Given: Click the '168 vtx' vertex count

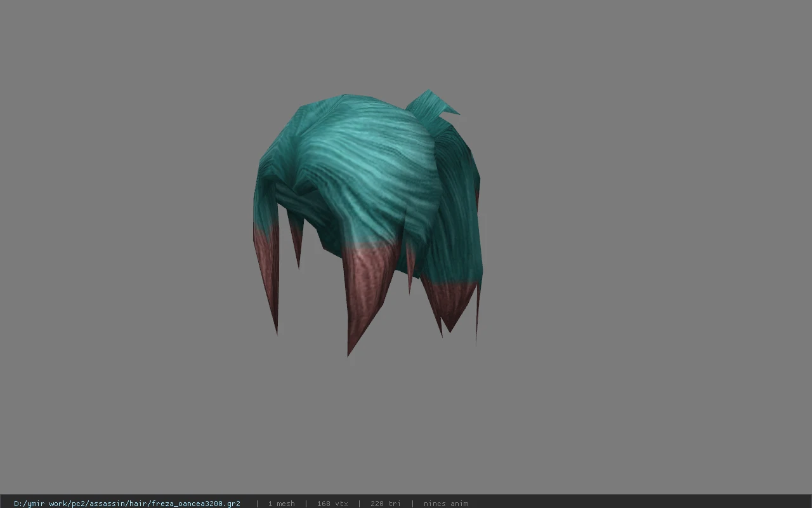Looking at the screenshot, I should [x=332, y=504].
